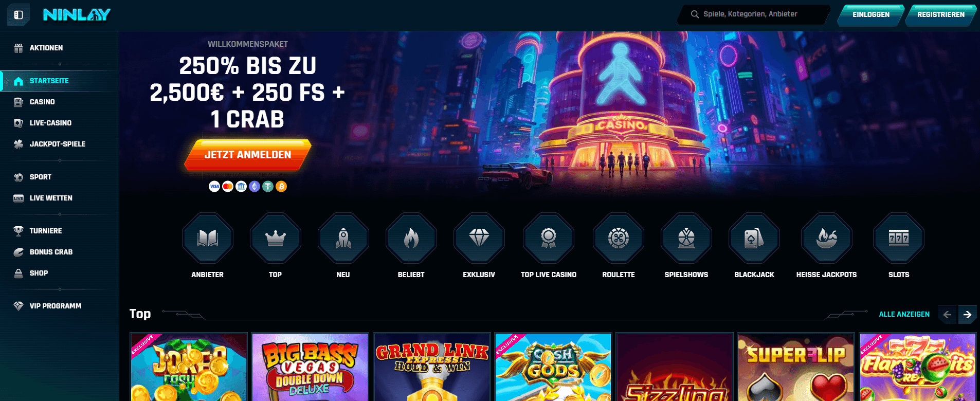Select the Slots 777 icon
Viewport: 980px width, 401px height.
(x=899, y=238)
